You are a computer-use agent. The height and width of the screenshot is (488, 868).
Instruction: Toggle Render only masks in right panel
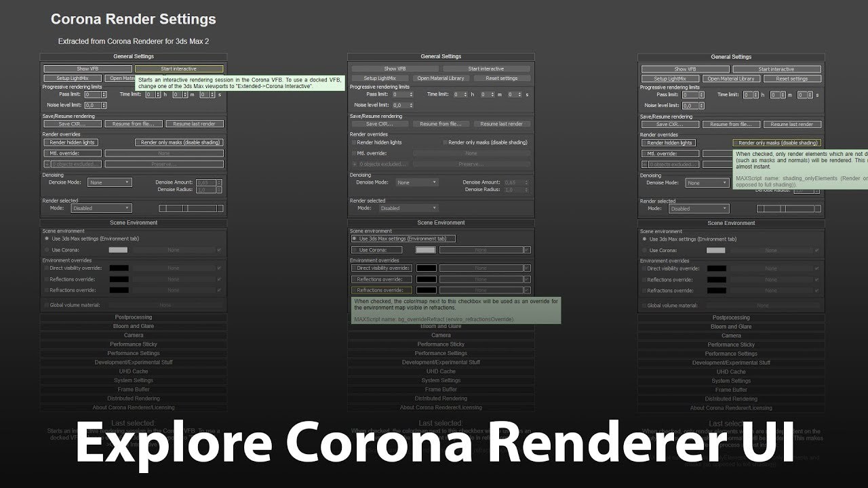coord(776,143)
